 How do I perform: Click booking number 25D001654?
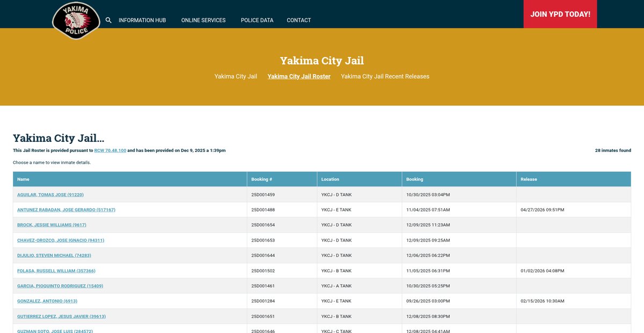(x=263, y=225)
